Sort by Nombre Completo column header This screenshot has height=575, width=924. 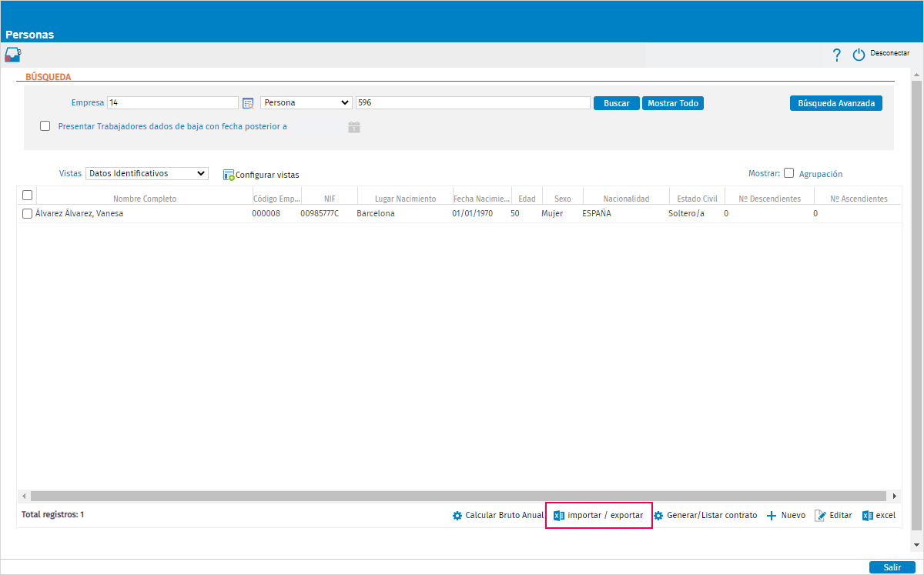click(x=145, y=199)
